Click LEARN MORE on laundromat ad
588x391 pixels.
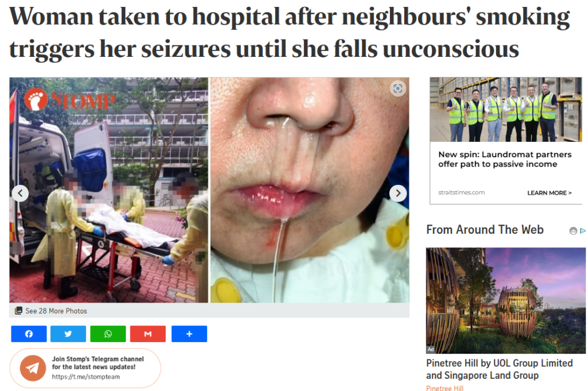(550, 193)
